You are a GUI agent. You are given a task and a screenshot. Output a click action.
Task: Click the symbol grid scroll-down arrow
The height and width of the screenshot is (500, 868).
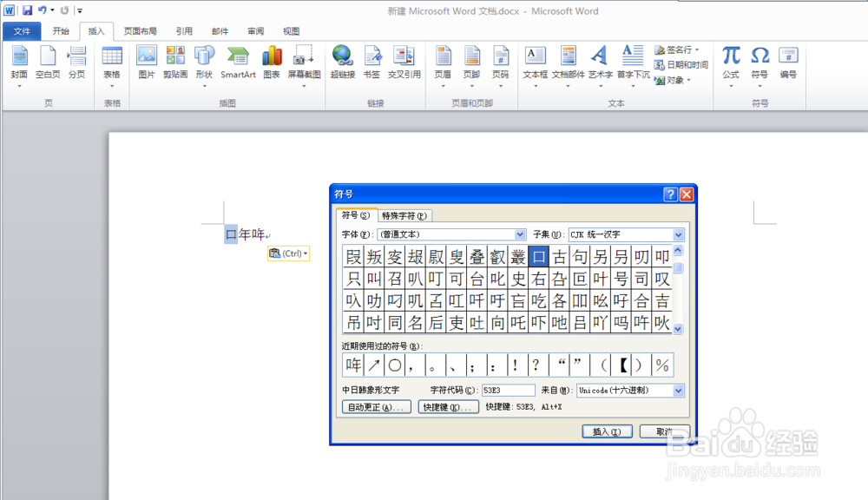[678, 329]
